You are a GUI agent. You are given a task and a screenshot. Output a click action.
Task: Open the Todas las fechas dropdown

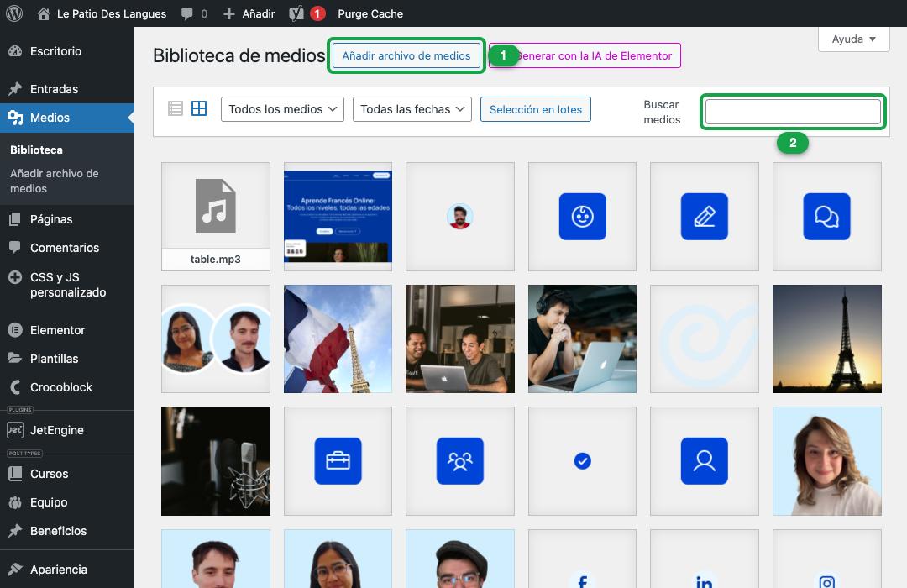[412, 109]
